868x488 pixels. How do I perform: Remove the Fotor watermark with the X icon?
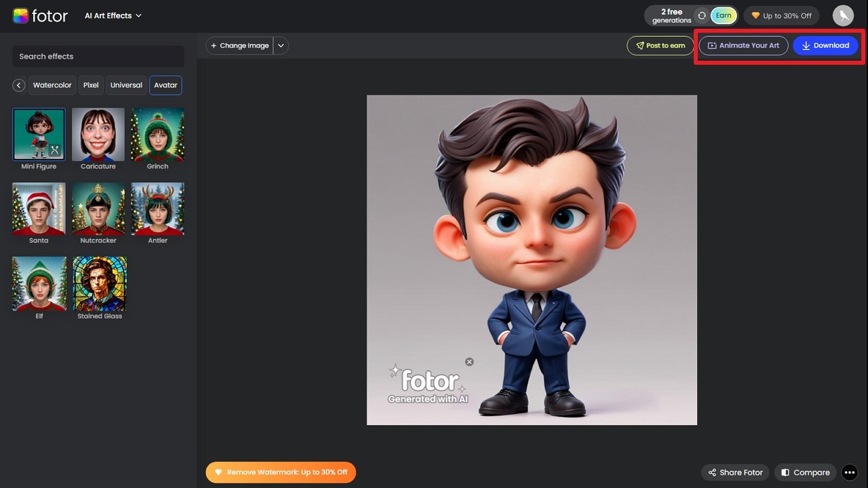pyautogui.click(x=469, y=362)
